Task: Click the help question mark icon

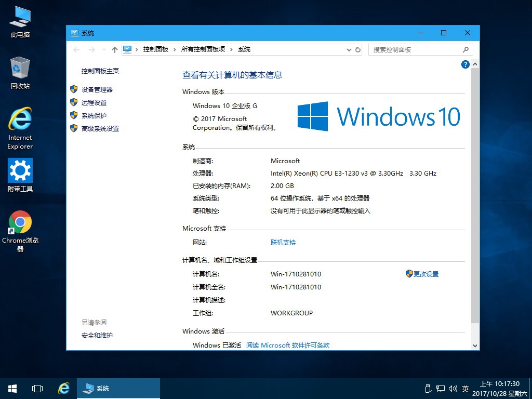Action: click(465, 64)
